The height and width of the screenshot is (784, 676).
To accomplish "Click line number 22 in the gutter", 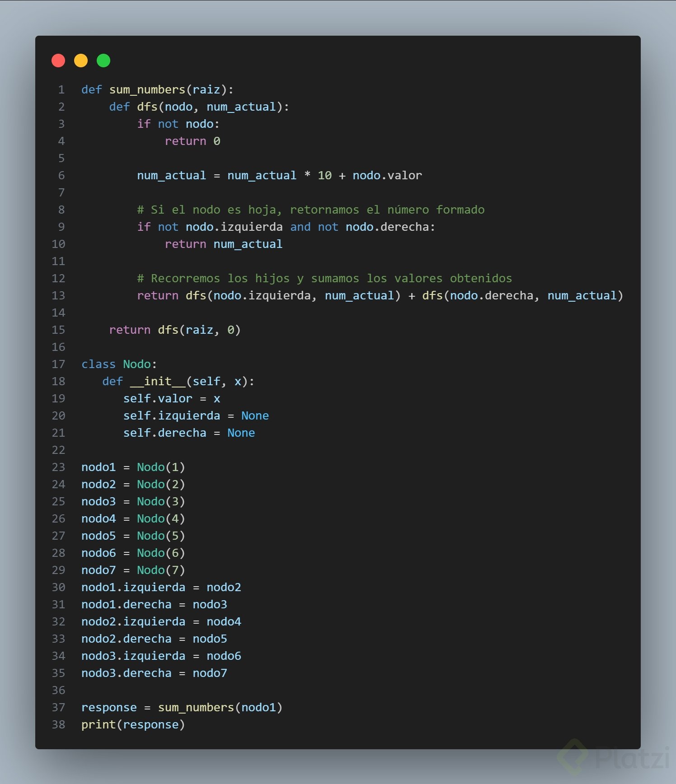I will [58, 450].
